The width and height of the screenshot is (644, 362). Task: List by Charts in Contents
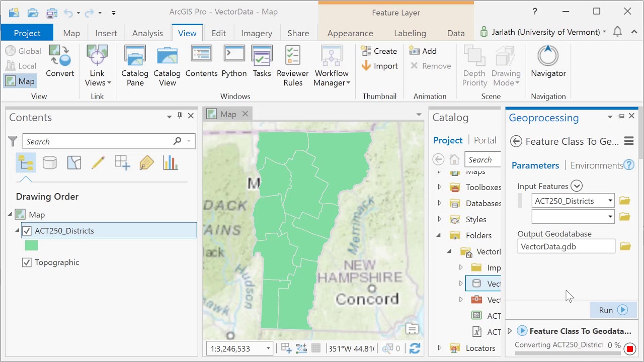[171, 163]
